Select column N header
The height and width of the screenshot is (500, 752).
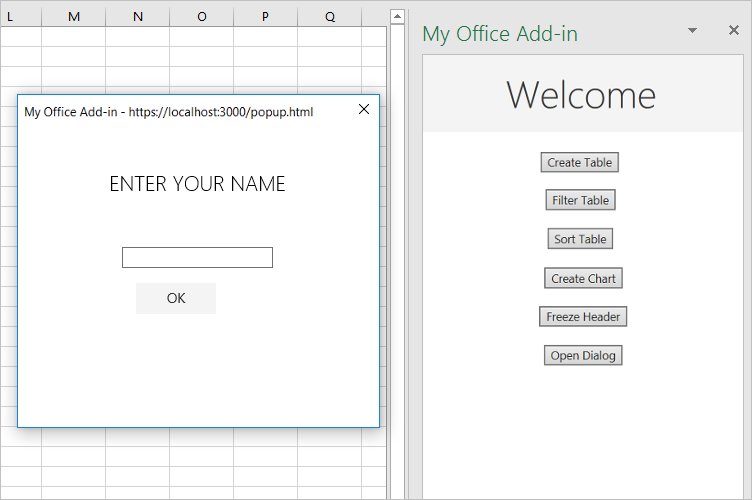138,17
